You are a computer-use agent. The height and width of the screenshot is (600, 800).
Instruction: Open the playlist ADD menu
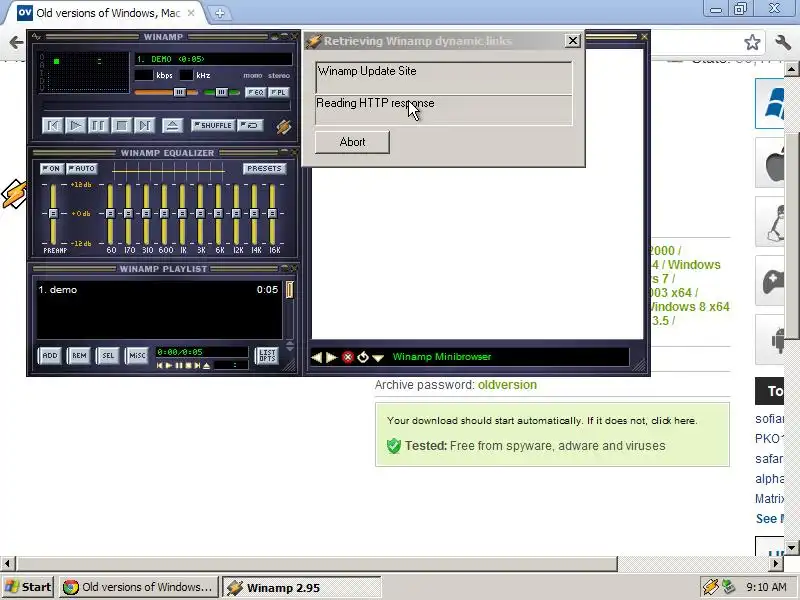point(50,355)
